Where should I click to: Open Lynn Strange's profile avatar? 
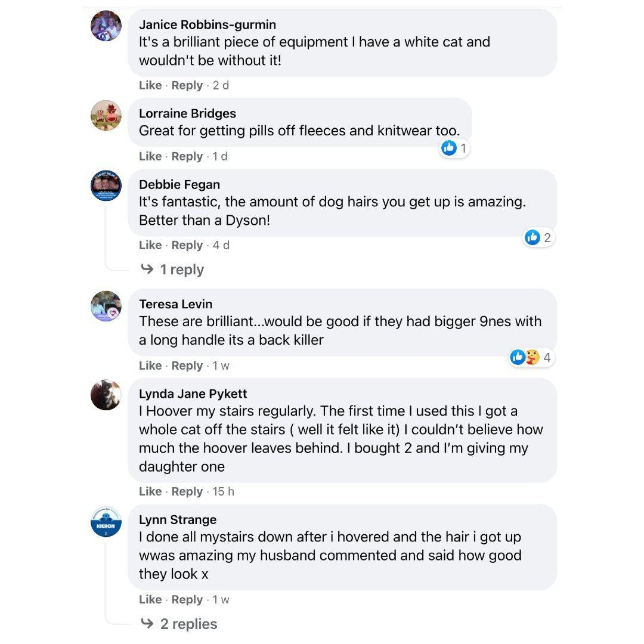click(106, 521)
